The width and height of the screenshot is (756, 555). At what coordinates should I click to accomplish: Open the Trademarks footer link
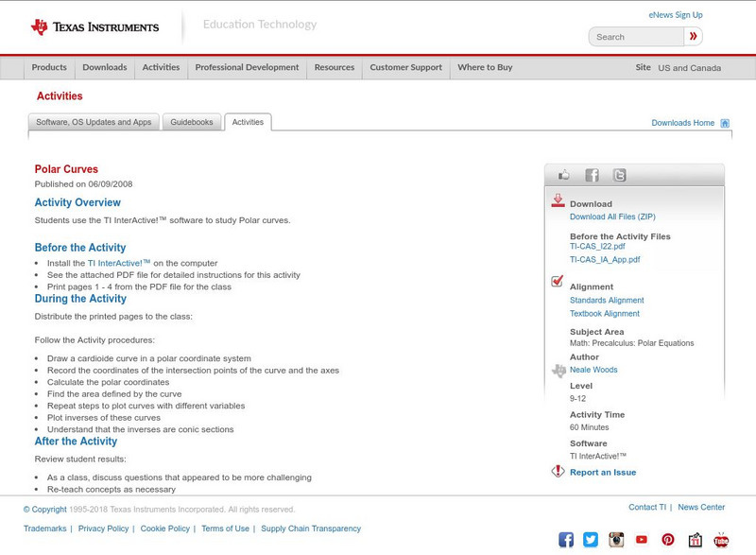(x=44, y=529)
